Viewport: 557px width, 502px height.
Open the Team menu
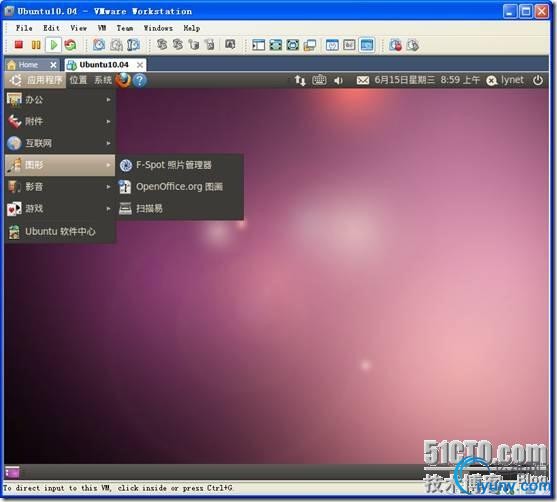(125, 28)
